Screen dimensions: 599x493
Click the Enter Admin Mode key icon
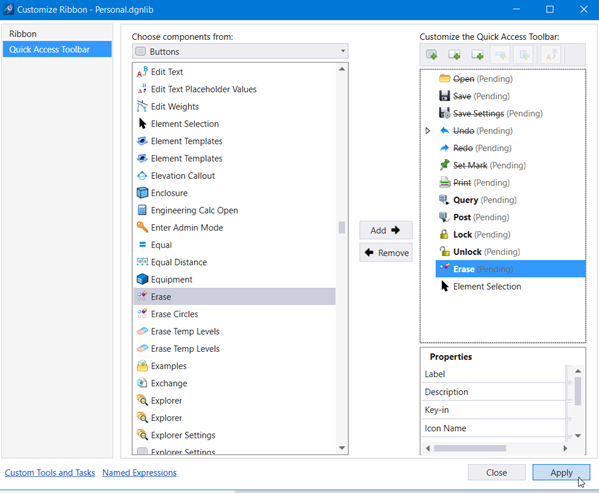pyautogui.click(x=142, y=227)
